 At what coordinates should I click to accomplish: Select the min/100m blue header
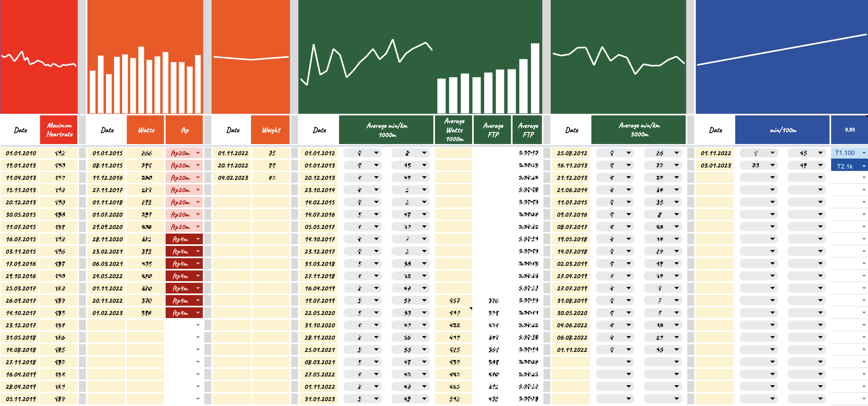[783, 130]
